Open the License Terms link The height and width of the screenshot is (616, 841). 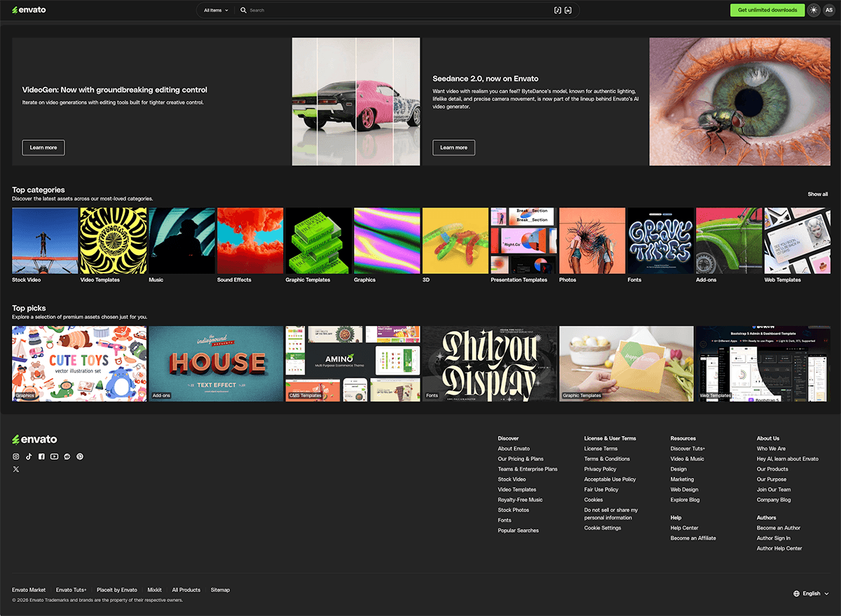coord(601,449)
